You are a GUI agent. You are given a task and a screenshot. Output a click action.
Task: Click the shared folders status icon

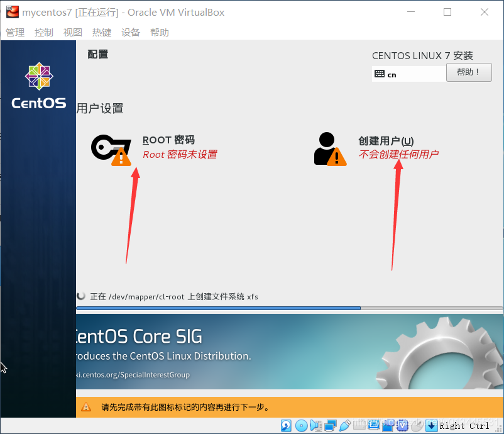[x=359, y=425]
